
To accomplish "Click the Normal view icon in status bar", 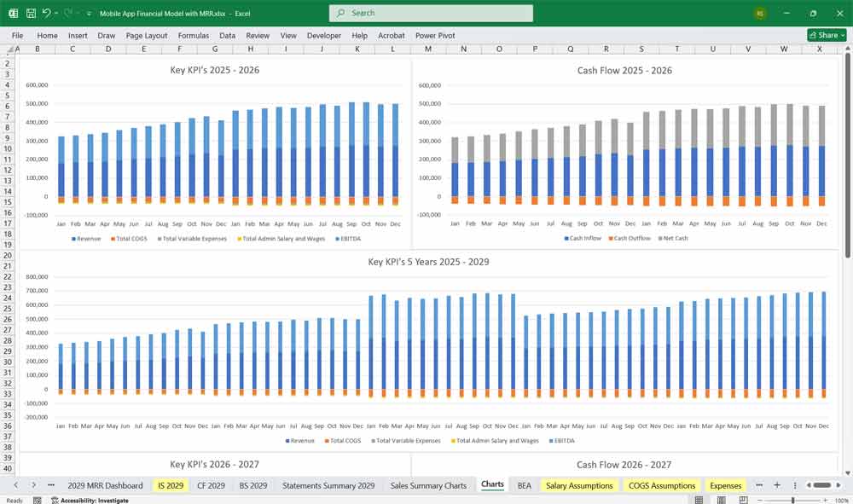I will [x=699, y=499].
